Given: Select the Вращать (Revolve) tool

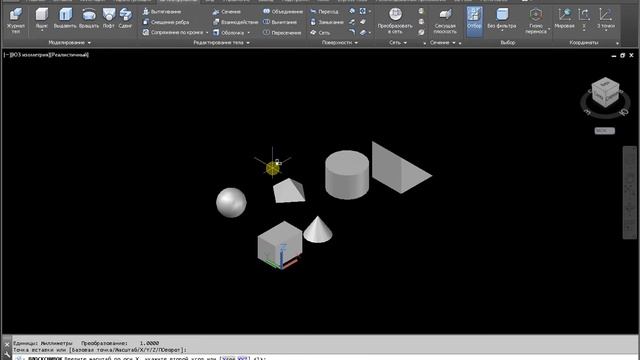Looking at the screenshot, I should pyautogui.click(x=89, y=18).
